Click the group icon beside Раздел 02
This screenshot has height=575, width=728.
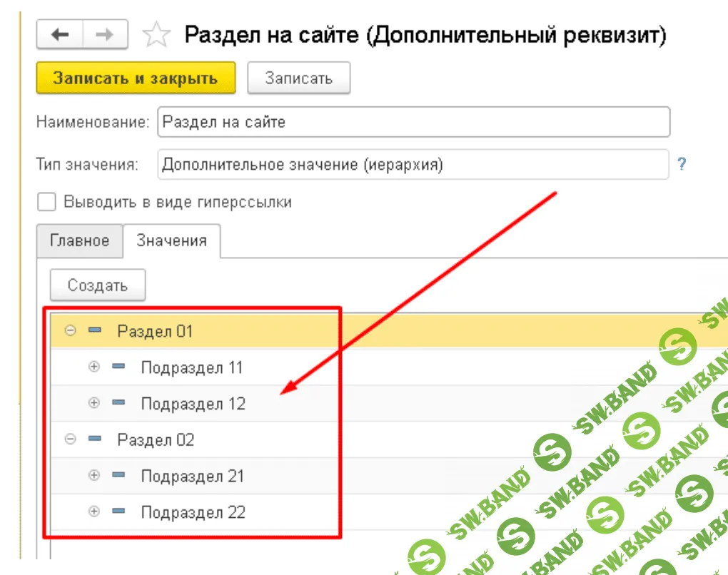tap(95, 439)
